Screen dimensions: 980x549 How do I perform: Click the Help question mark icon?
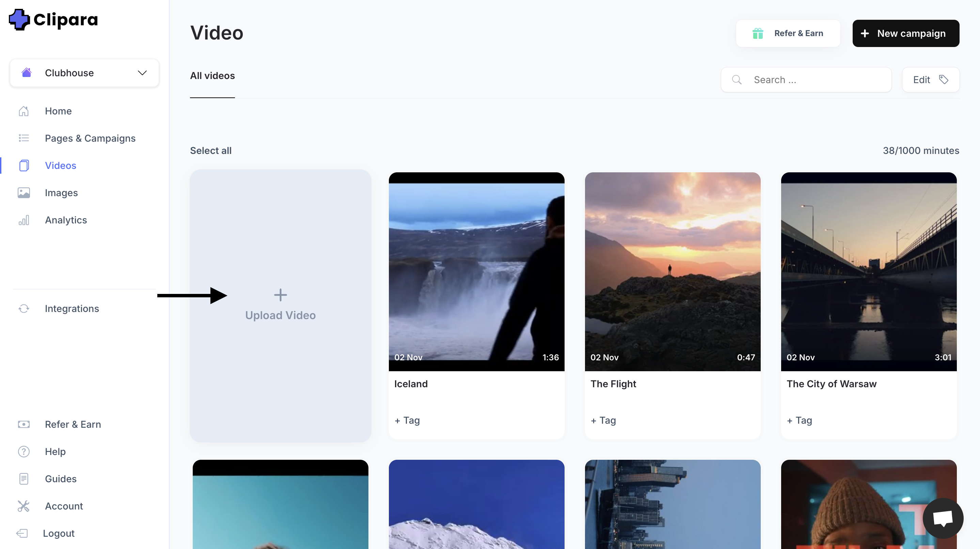[23, 452]
